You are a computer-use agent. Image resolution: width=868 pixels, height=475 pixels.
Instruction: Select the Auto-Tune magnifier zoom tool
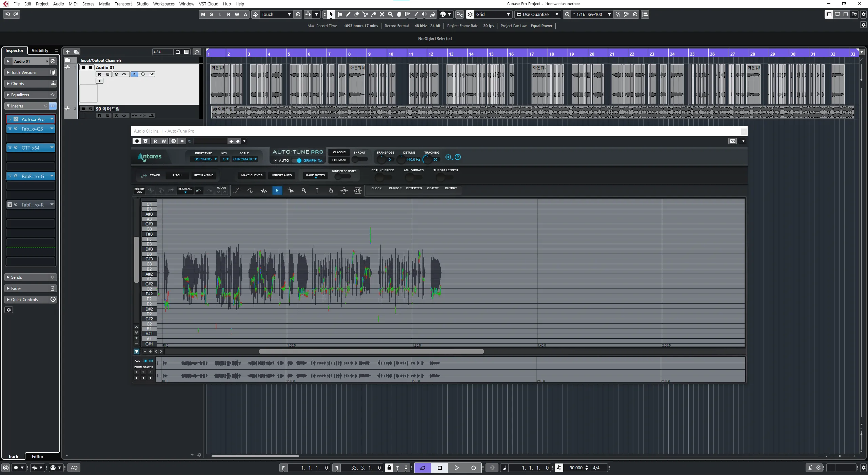click(x=304, y=191)
